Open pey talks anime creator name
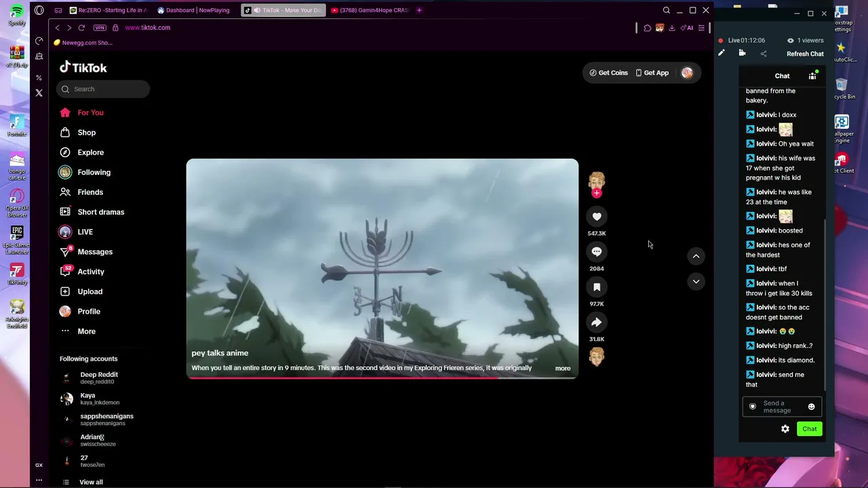 (x=220, y=353)
